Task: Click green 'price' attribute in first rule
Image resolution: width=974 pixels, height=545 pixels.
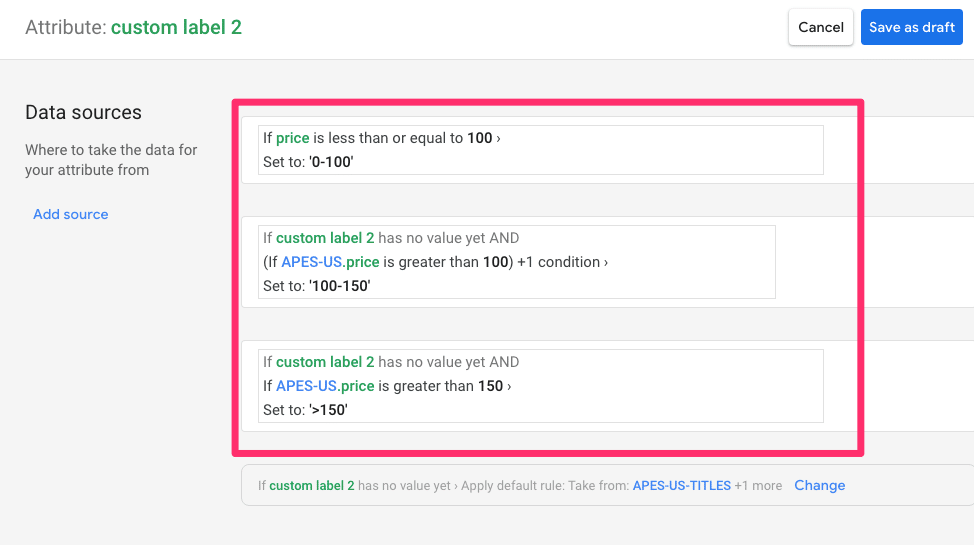Action: [x=293, y=139]
